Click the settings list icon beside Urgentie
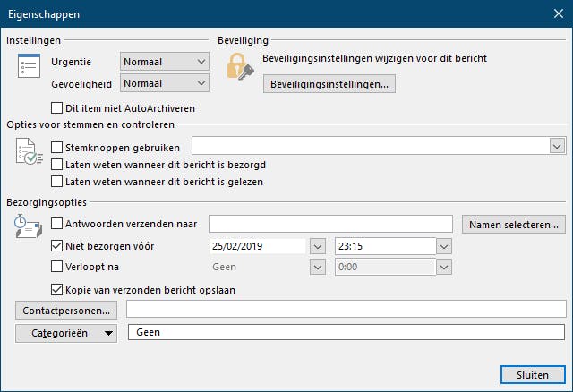This screenshot has height=392, width=573. point(29,65)
